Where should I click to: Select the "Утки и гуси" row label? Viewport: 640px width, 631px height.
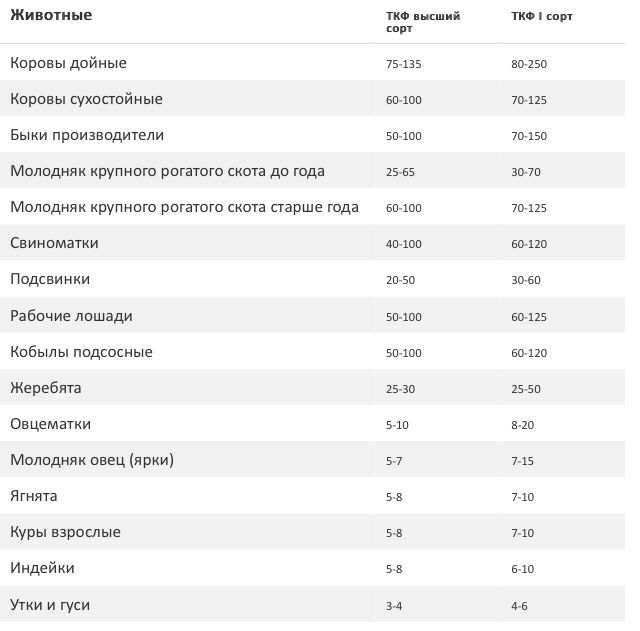(x=56, y=605)
